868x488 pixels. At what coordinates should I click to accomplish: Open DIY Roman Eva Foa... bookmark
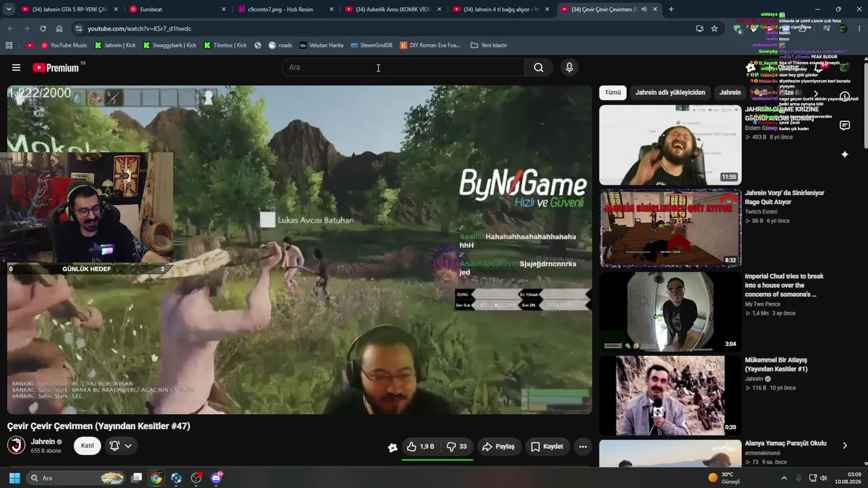(x=430, y=45)
